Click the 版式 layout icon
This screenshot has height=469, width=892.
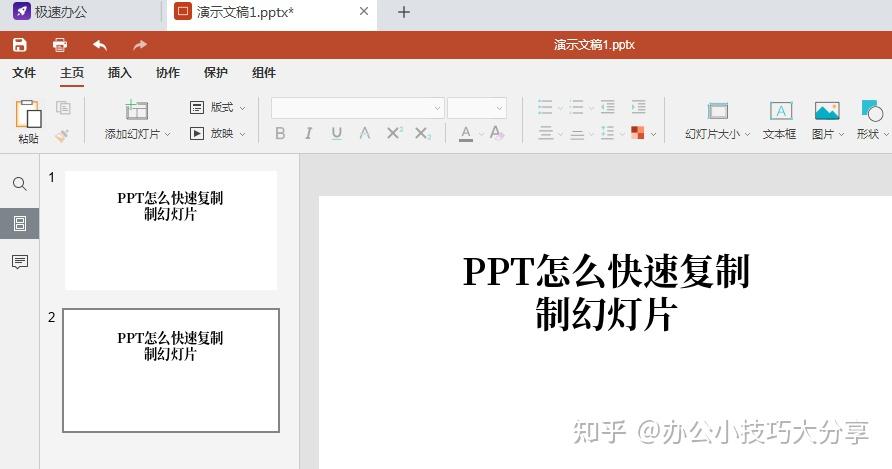point(197,107)
